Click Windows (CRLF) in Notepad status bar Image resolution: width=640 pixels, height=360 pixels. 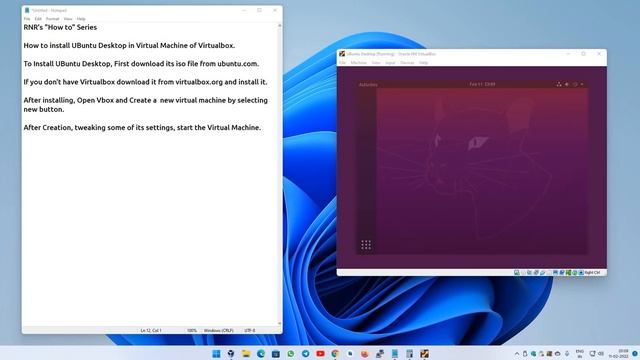click(x=219, y=331)
